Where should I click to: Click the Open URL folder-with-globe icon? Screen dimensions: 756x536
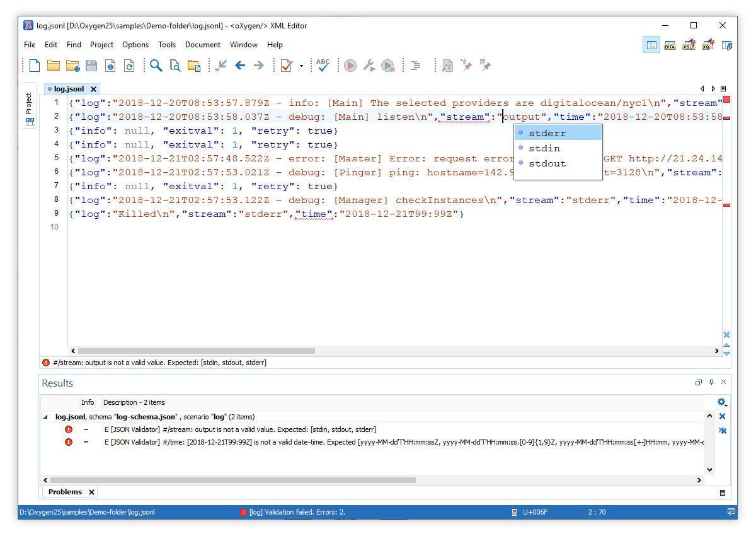[x=72, y=66]
